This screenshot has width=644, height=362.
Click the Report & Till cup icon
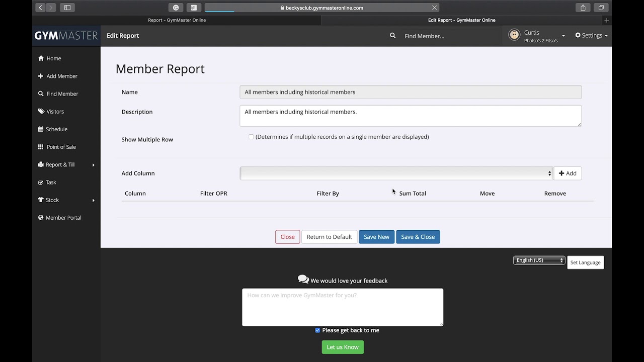click(x=41, y=164)
